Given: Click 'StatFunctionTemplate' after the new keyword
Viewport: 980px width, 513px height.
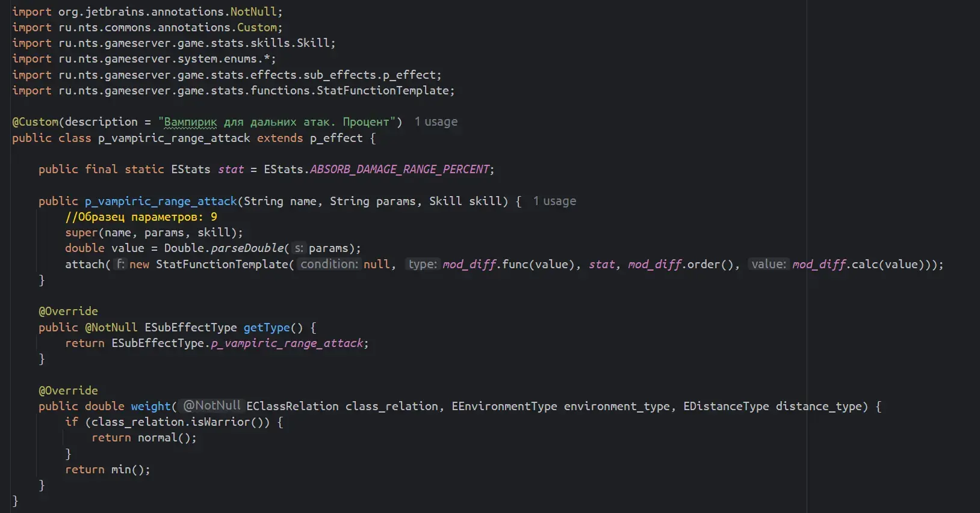Looking at the screenshot, I should coord(222,264).
